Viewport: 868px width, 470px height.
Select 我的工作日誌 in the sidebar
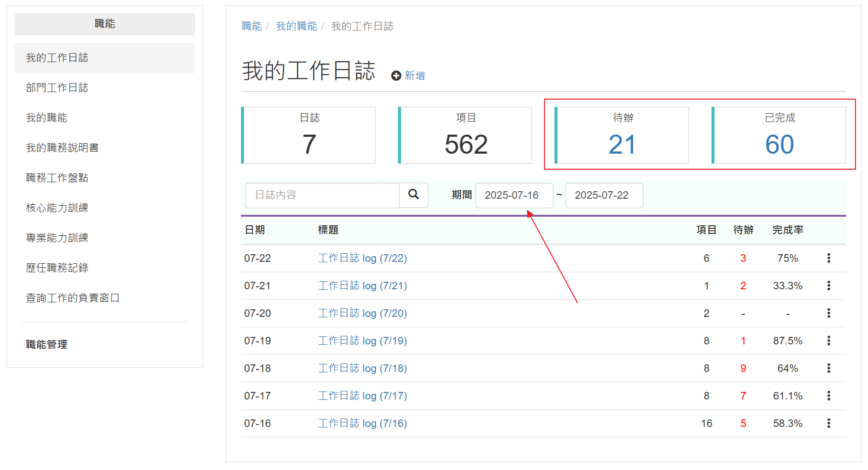[x=104, y=58]
